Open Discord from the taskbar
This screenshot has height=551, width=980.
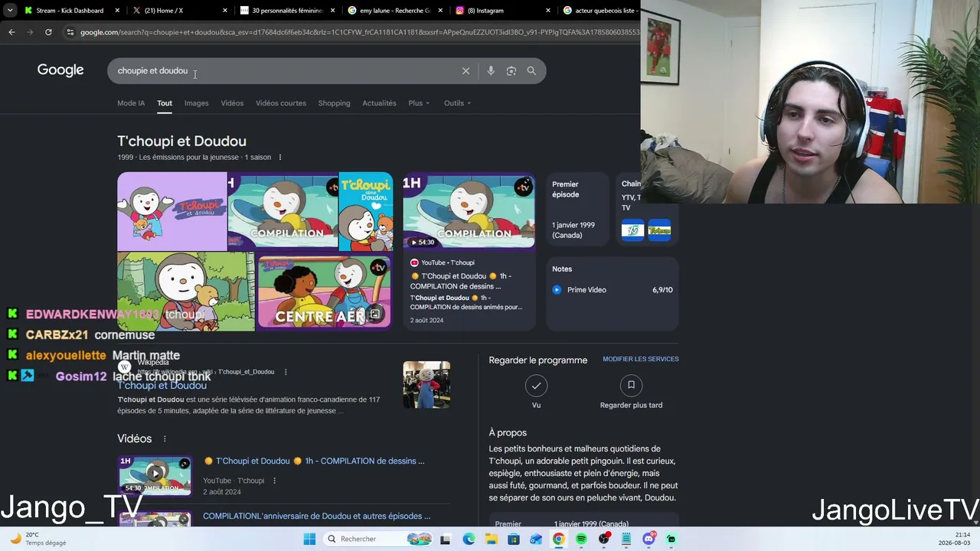(649, 539)
